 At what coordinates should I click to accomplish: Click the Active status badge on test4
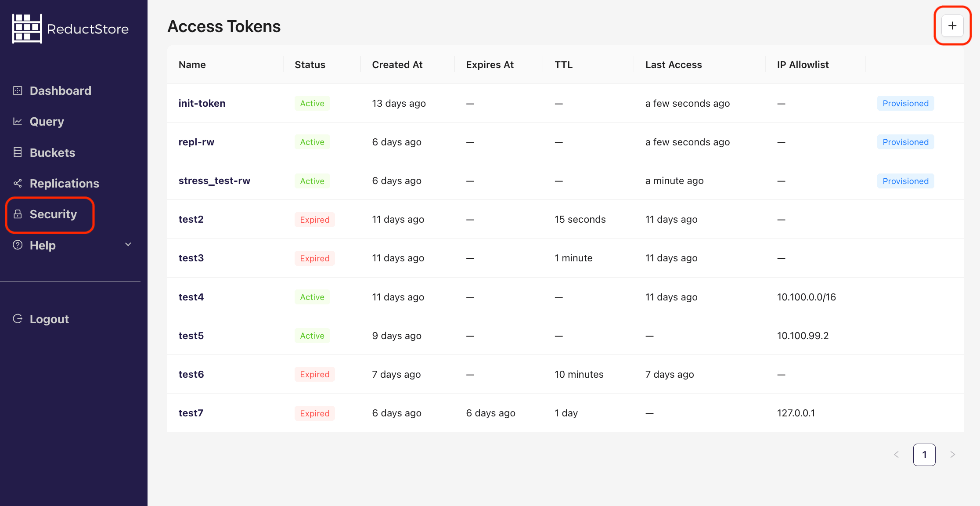coord(312,297)
